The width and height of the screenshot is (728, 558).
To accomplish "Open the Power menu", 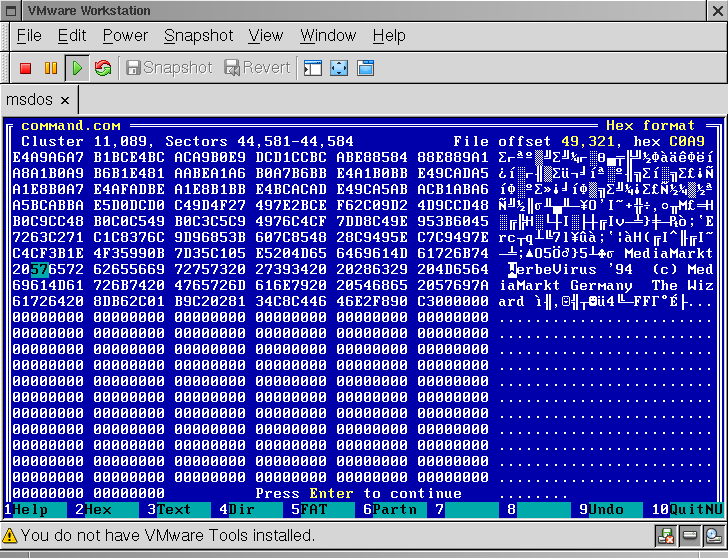I will 125,36.
